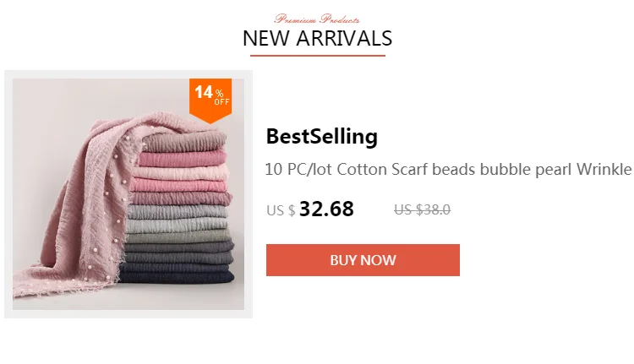Image resolution: width=634 pixels, height=364 pixels.
Task: Click the BUY NOW button
Action: 363,260
